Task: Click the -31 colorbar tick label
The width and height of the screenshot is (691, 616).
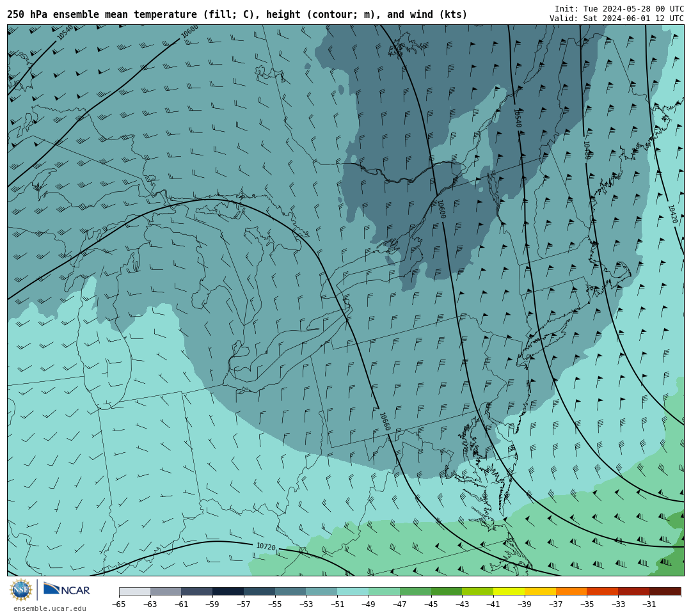Action: pos(649,604)
